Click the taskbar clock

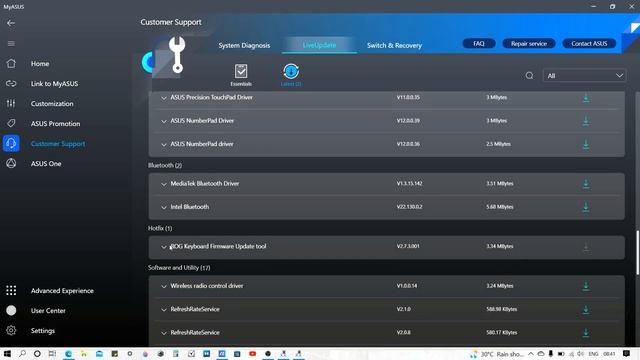pos(609,354)
